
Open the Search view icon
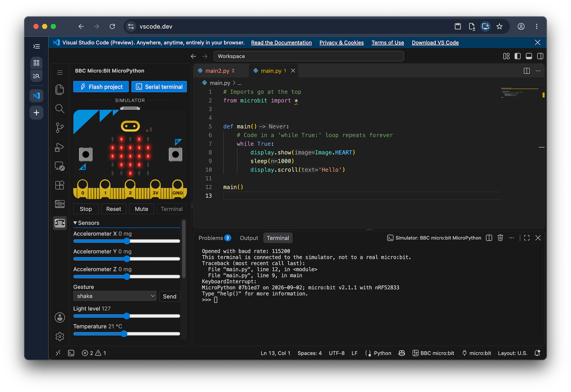click(x=60, y=109)
